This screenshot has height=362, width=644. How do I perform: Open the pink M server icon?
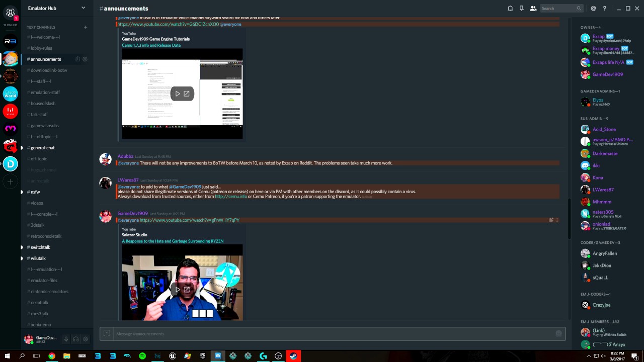click(x=10, y=128)
